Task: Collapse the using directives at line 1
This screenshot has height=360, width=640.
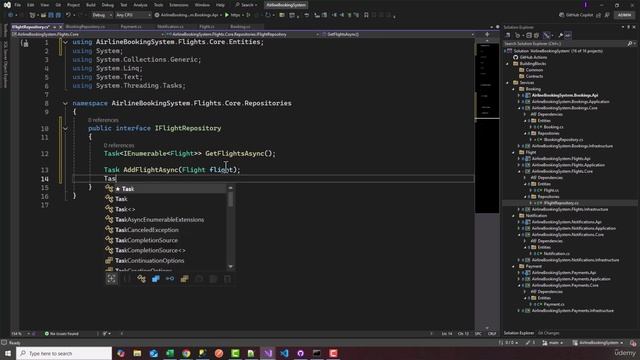Action: (65, 42)
